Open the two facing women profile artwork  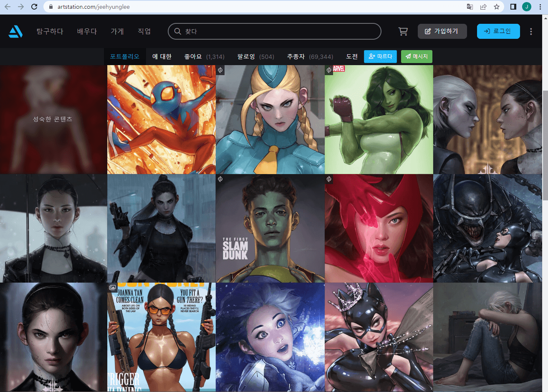(487, 119)
